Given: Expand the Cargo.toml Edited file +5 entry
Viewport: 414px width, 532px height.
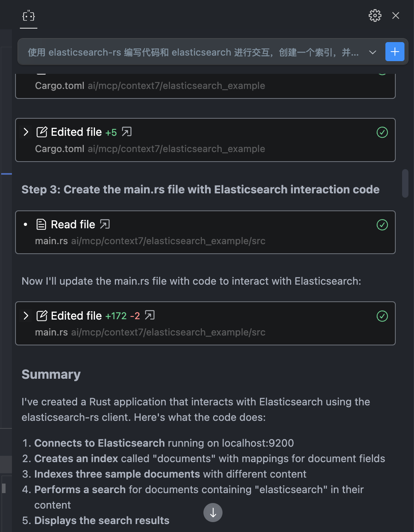Looking at the screenshot, I should point(26,132).
